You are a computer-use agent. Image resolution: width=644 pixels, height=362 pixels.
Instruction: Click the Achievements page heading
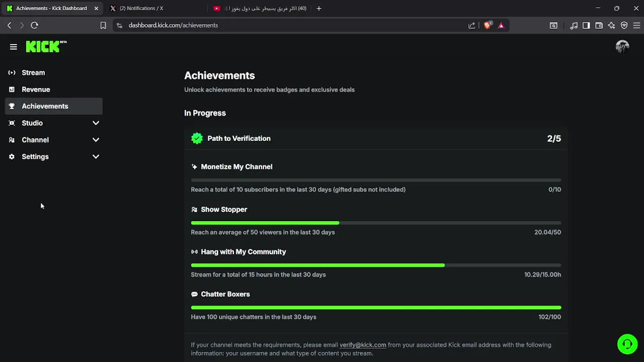tap(219, 75)
